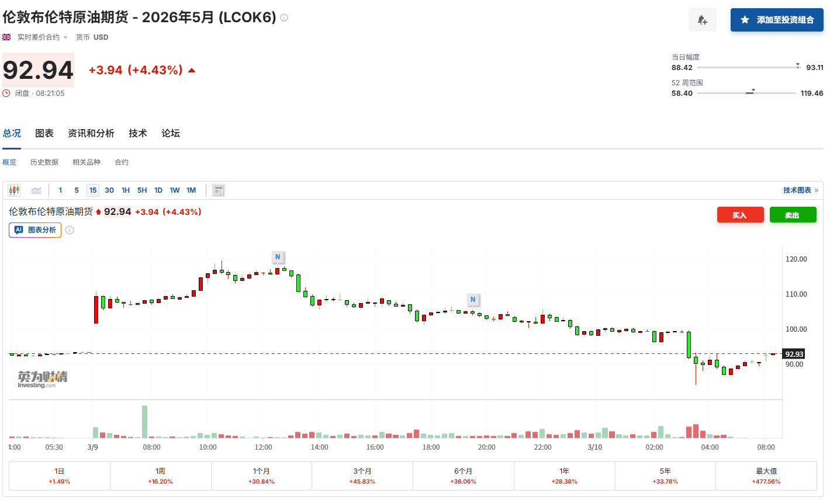Click 添加至投资组合 button
The height and width of the screenshot is (504, 830).
coord(777,20)
